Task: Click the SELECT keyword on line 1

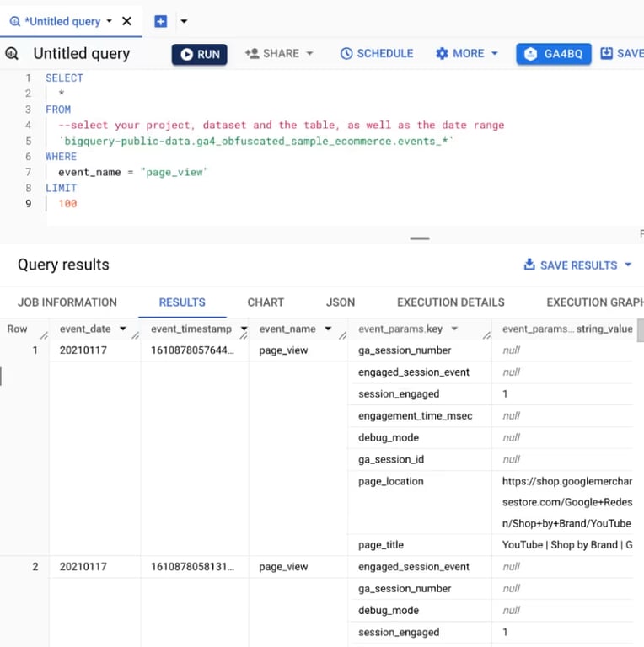Action: [64, 78]
